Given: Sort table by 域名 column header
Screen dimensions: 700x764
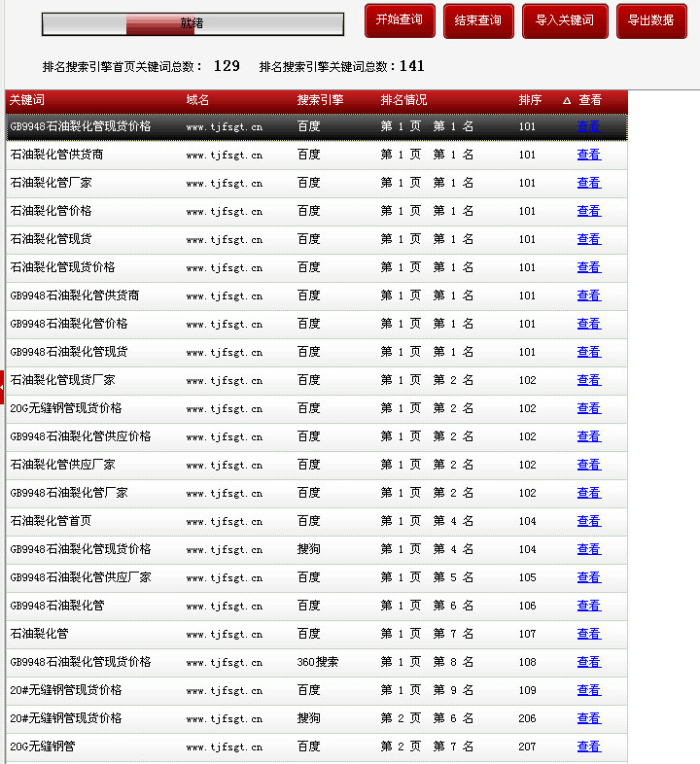Looking at the screenshot, I should 197,100.
